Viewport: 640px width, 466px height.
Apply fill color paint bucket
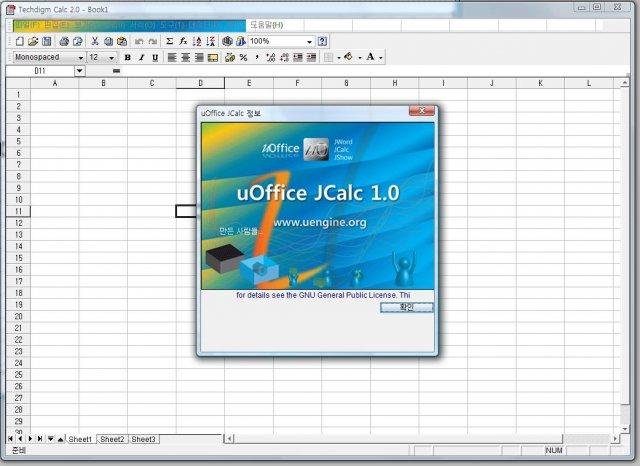[x=349, y=57]
